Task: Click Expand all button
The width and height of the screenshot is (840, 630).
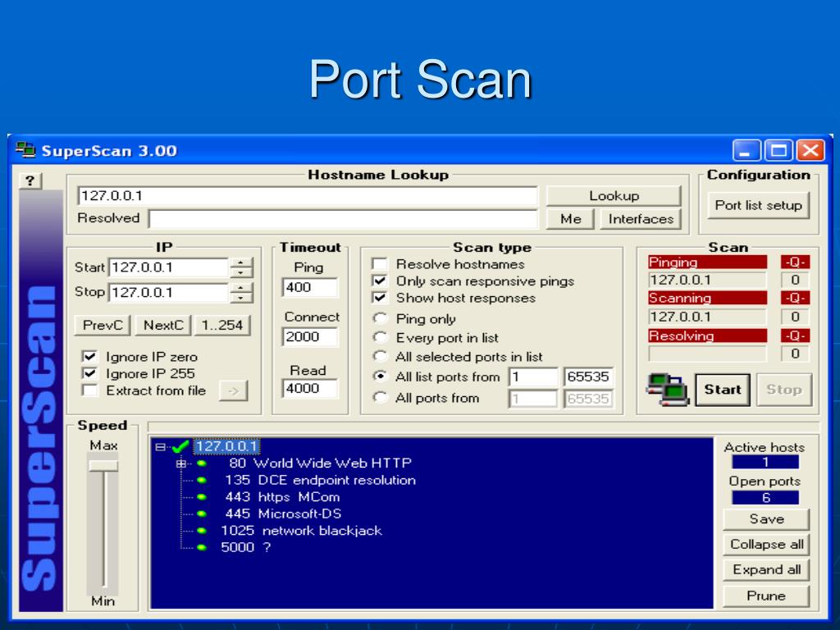Action: pos(767,570)
